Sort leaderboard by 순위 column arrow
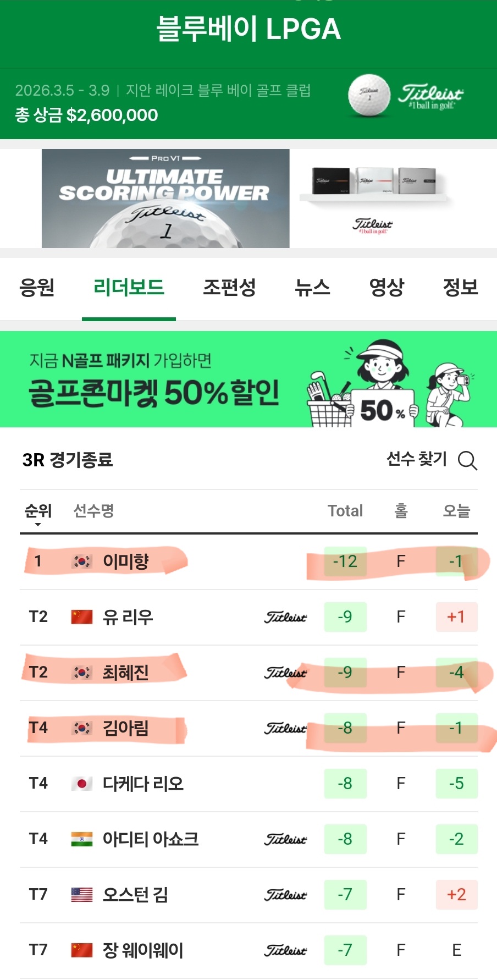This screenshot has width=497, height=980. 38,524
